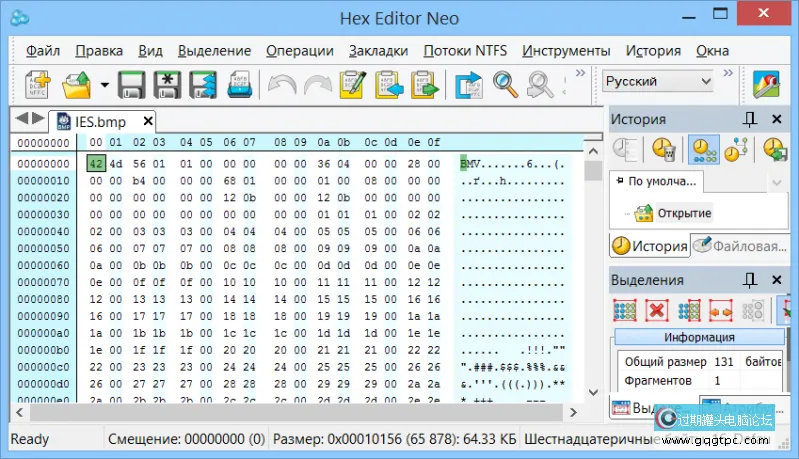This screenshot has height=459, width=799.
Task: Pin the Выделения panel
Action: 750,280
